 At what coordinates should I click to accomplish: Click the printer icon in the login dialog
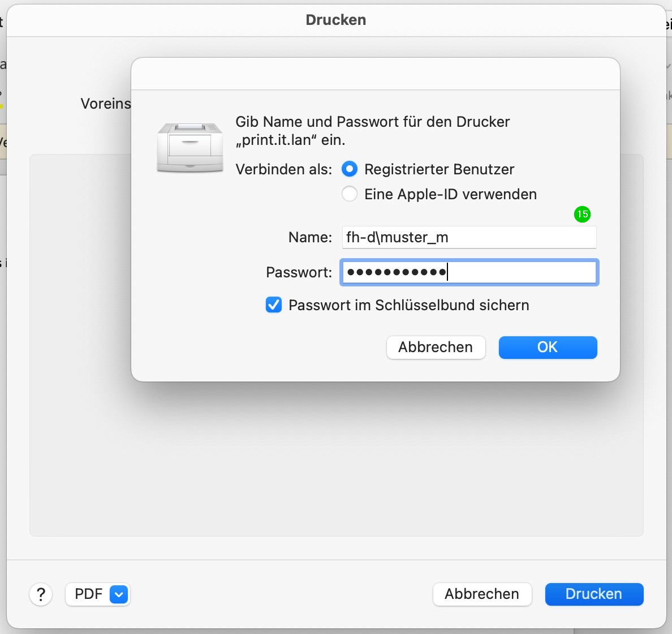(190, 147)
